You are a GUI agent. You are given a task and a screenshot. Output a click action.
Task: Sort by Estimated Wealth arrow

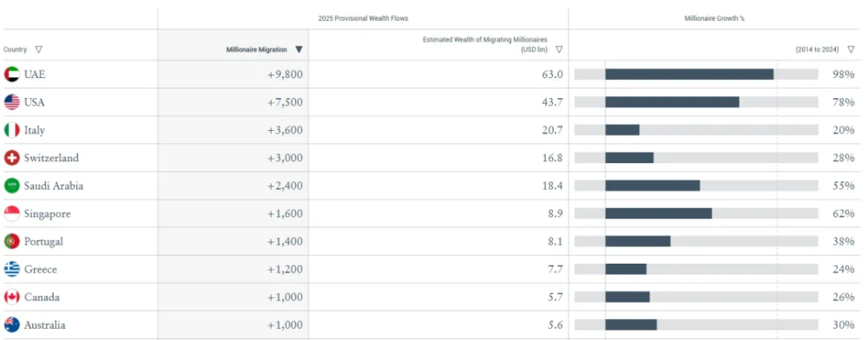tap(559, 49)
